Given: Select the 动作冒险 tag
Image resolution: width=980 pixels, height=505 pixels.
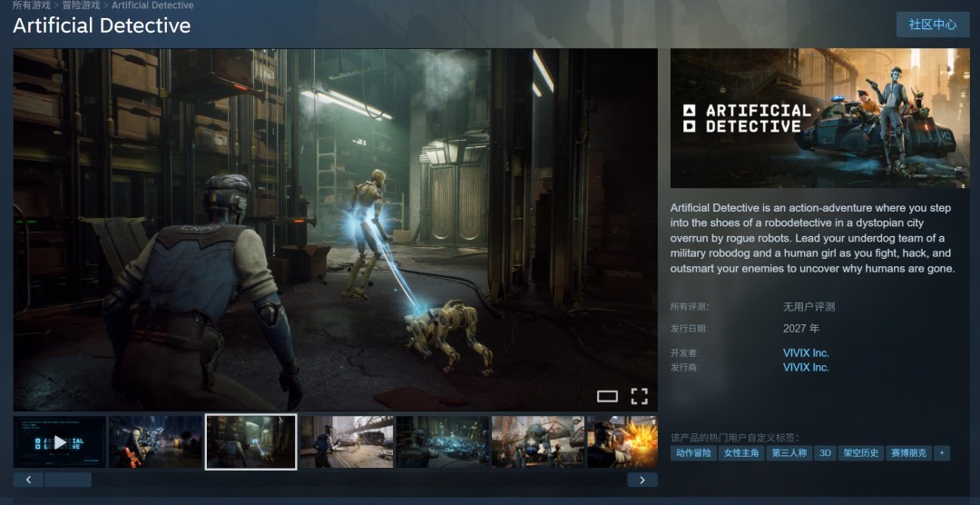Looking at the screenshot, I should tap(693, 452).
